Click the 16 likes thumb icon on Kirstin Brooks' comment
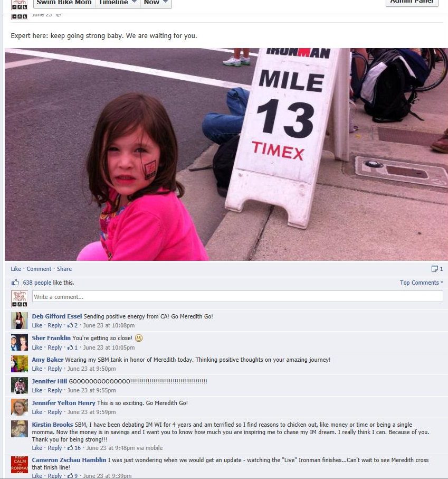 (70, 448)
